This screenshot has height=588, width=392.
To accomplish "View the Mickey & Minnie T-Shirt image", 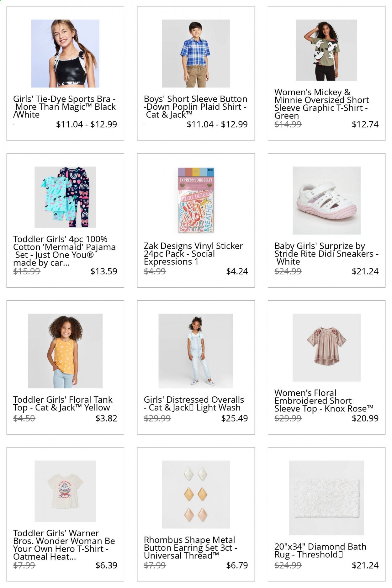I will coord(326,50).
